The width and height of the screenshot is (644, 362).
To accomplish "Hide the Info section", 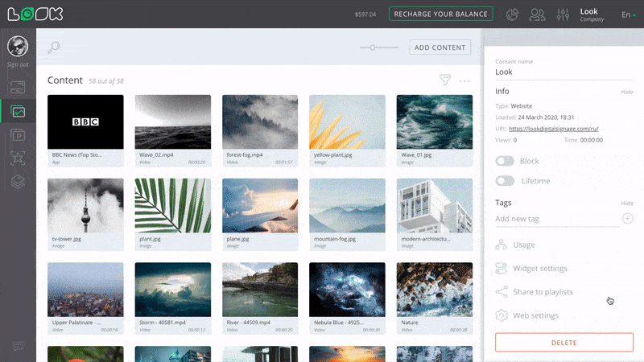I will coord(626,92).
